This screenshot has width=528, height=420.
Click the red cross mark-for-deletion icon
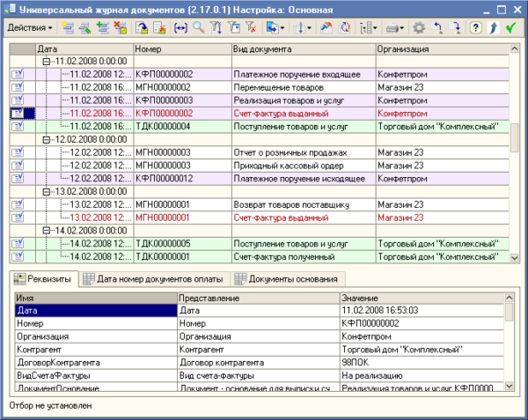click(x=120, y=28)
